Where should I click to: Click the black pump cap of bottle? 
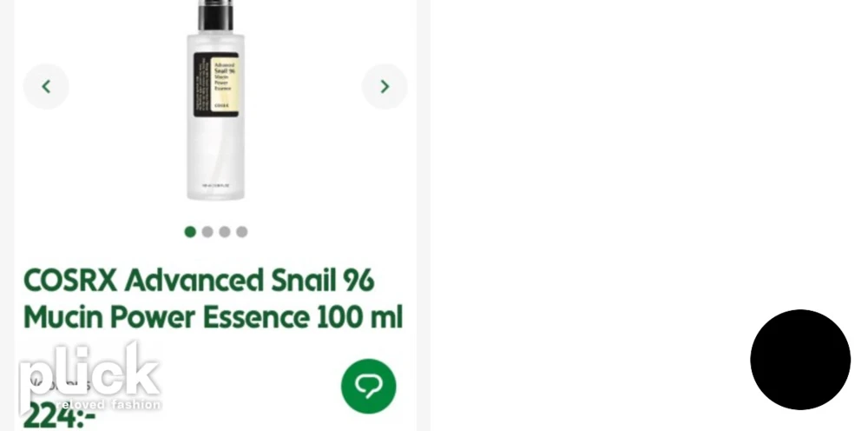216,15
